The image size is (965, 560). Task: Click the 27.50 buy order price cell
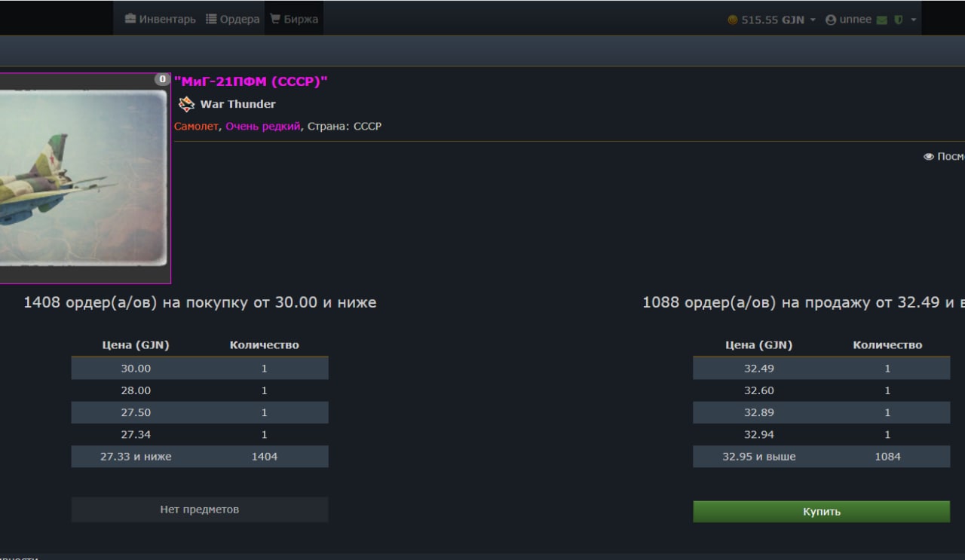[x=136, y=412]
